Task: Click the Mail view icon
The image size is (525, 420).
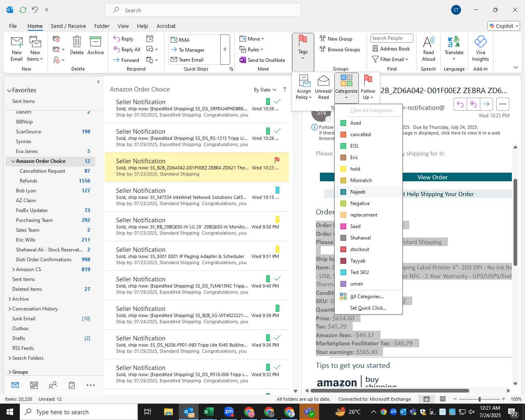Action: (x=15, y=385)
